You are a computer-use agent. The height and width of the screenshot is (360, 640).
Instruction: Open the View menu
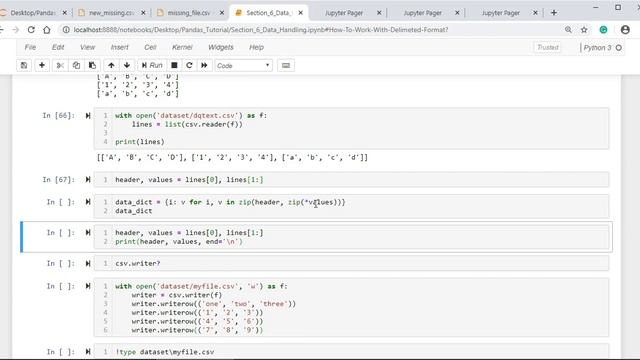87,47
